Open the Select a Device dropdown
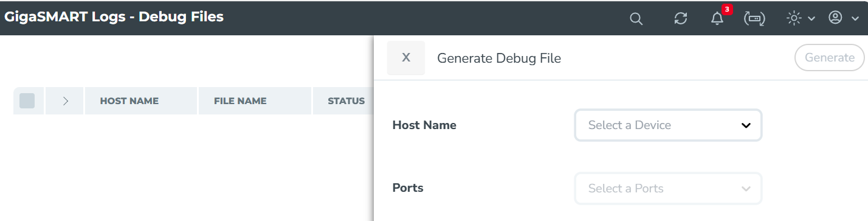 pyautogui.click(x=668, y=125)
